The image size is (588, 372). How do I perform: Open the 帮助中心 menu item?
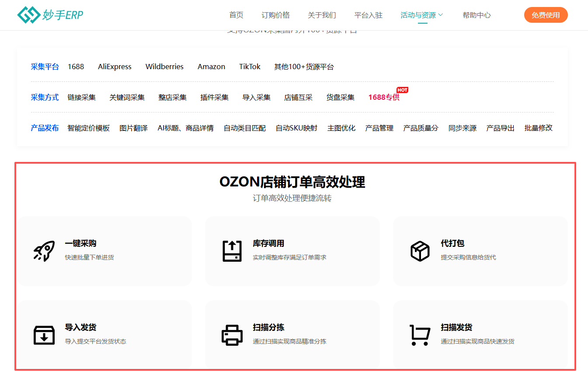click(477, 14)
